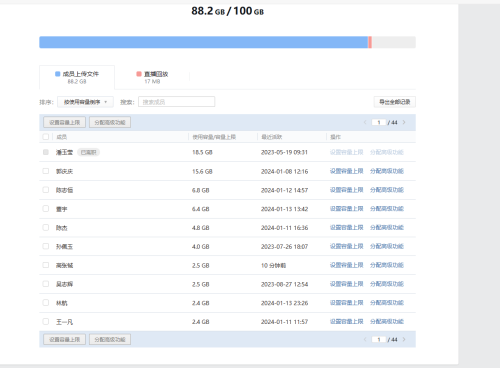The height and width of the screenshot is (368, 500).
Task: Open set capacity limit link for 15.6 GB row
Action: tap(346, 171)
